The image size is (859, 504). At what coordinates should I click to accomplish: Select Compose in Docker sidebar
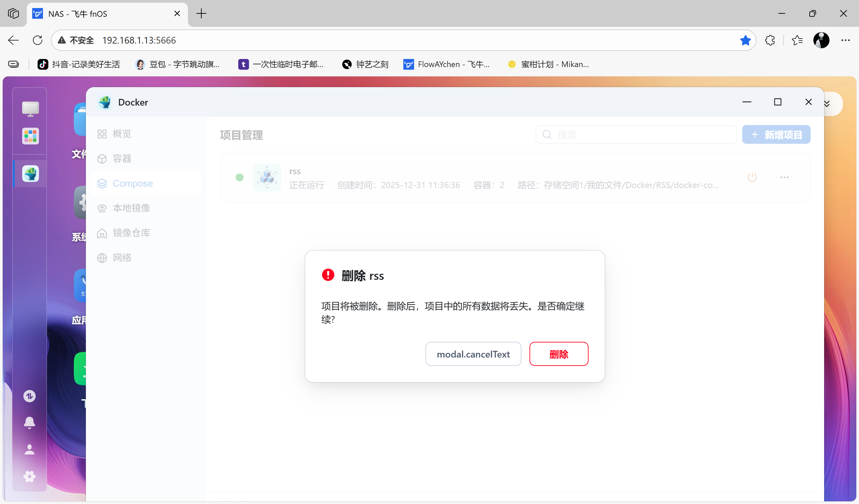click(x=132, y=184)
